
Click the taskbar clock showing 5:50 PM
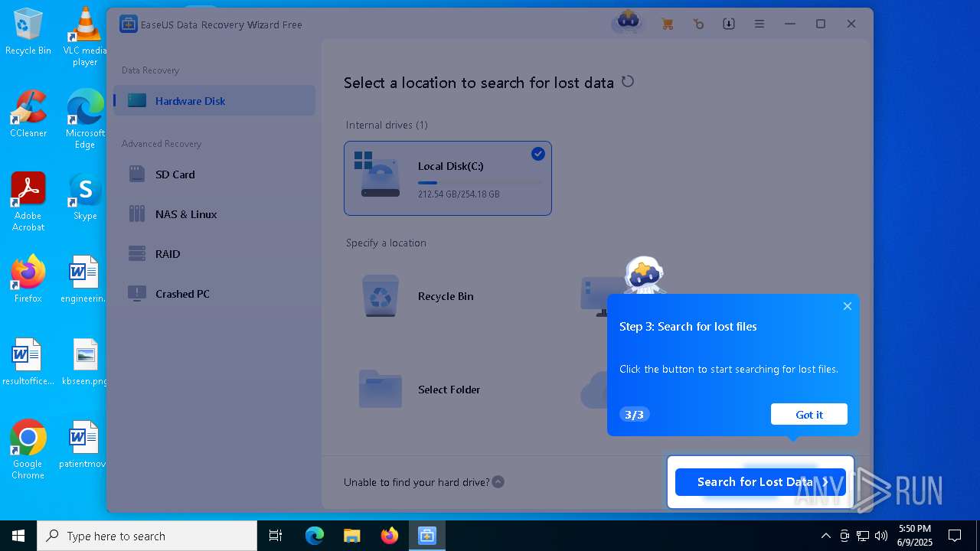915,536
